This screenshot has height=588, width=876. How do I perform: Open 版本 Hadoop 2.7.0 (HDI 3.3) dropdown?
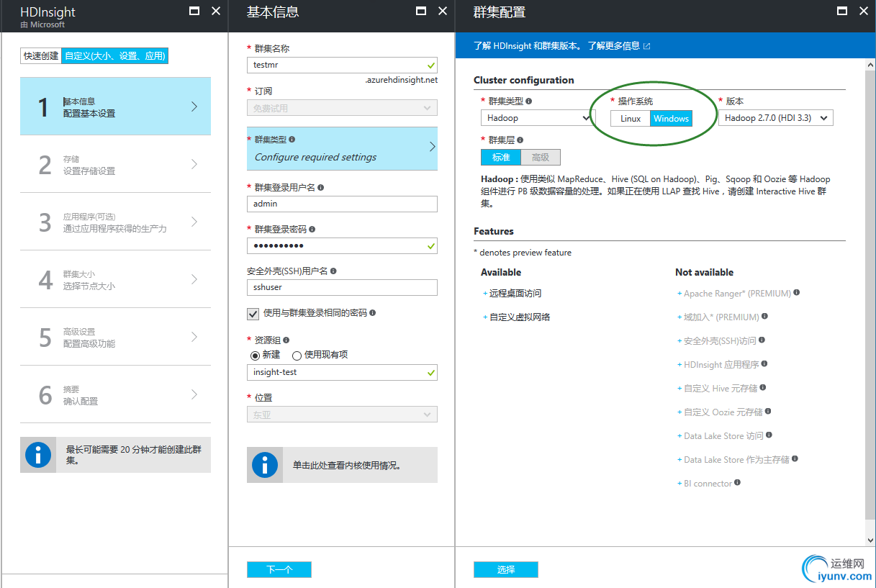pos(776,118)
